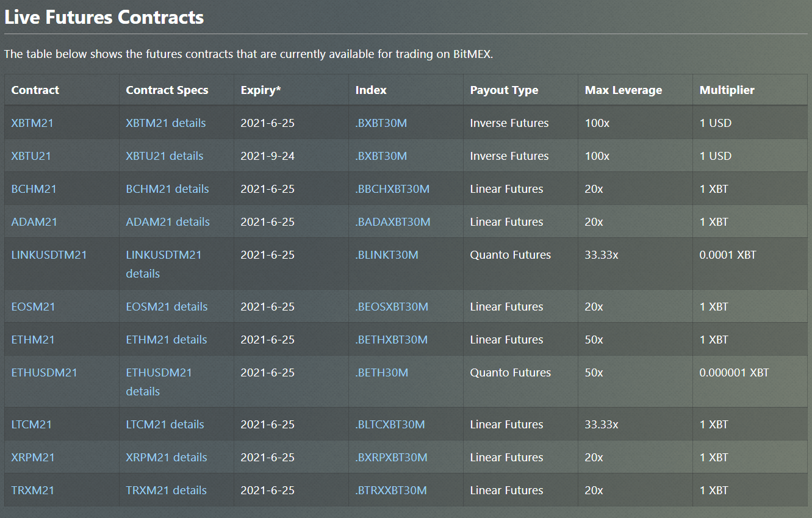This screenshot has height=518, width=812.
Task: Open the ETHUSDM21 contract link
Action: tap(44, 373)
